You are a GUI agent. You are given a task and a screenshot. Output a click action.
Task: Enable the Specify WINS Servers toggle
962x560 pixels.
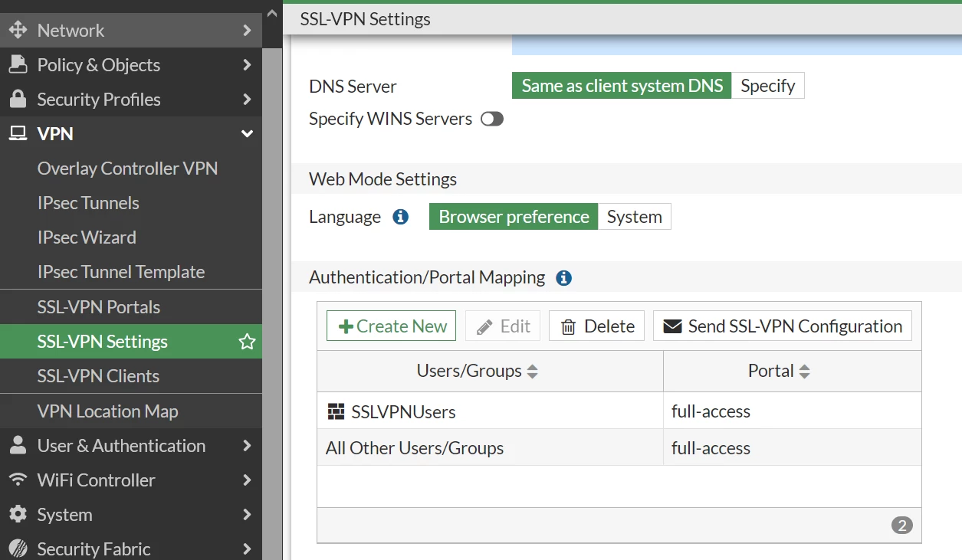pyautogui.click(x=492, y=119)
